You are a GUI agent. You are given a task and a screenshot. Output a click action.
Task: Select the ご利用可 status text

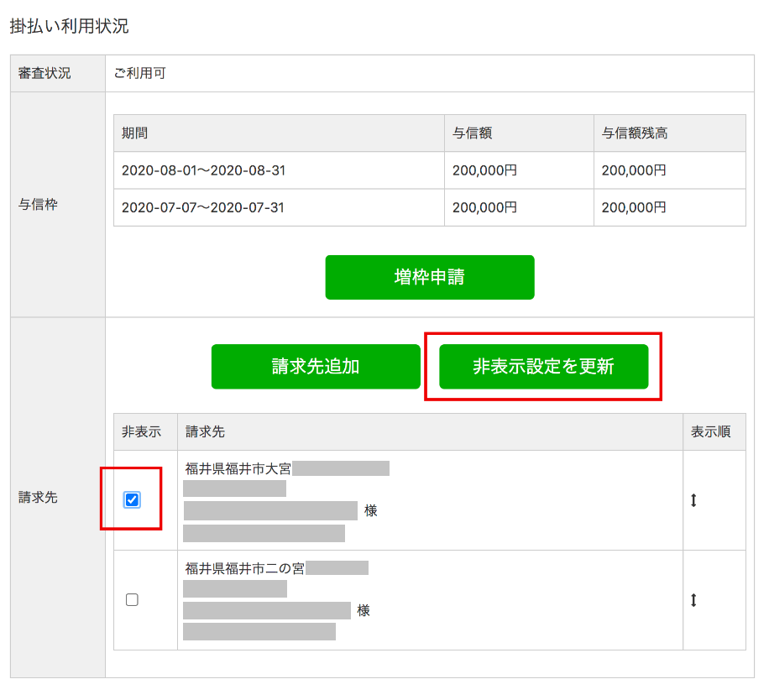click(x=140, y=74)
